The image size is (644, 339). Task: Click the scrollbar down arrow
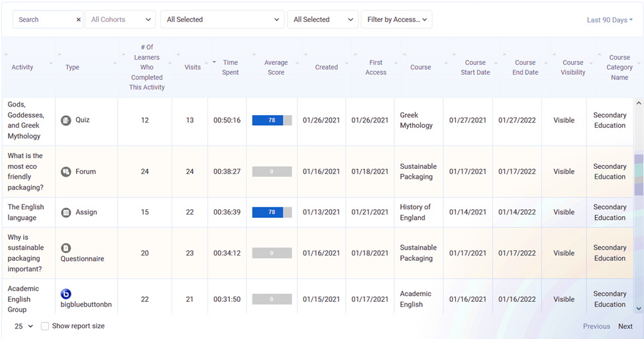tap(639, 309)
